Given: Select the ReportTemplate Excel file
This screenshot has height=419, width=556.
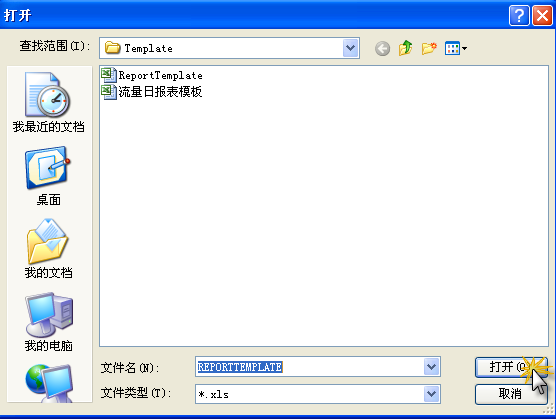Looking at the screenshot, I should (152, 75).
